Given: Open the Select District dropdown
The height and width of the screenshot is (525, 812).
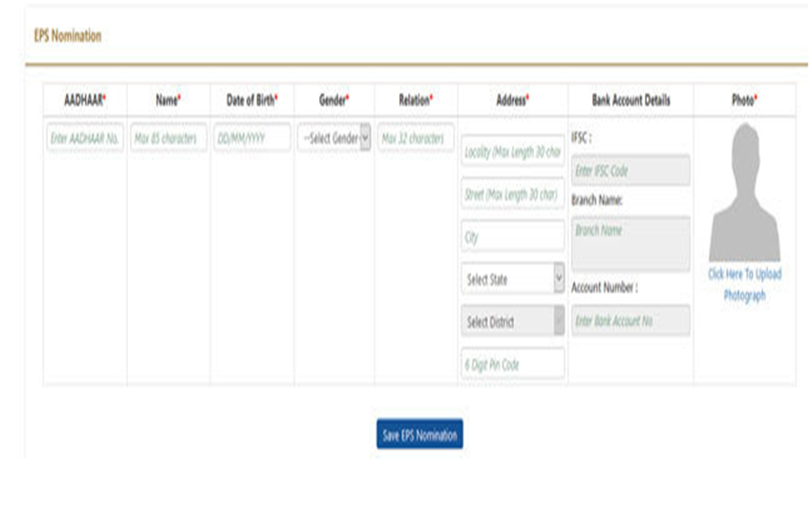Looking at the screenshot, I should (x=512, y=322).
